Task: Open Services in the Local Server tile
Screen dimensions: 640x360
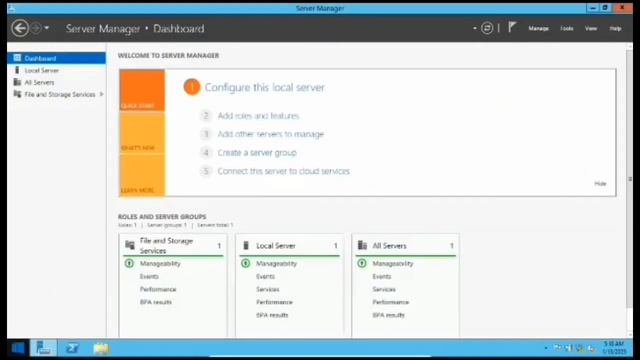Action: pyautogui.click(x=268, y=289)
